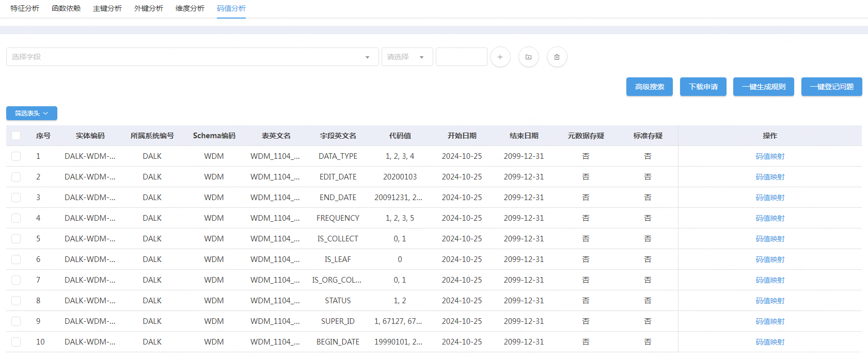Click the 字段英文名 column header
Image resolution: width=868 pixels, height=360 pixels.
[338, 136]
